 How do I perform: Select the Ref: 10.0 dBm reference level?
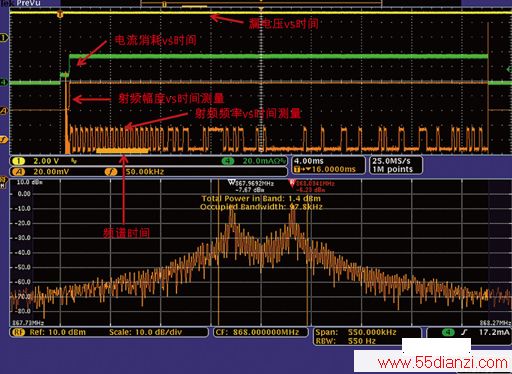[x=57, y=332]
